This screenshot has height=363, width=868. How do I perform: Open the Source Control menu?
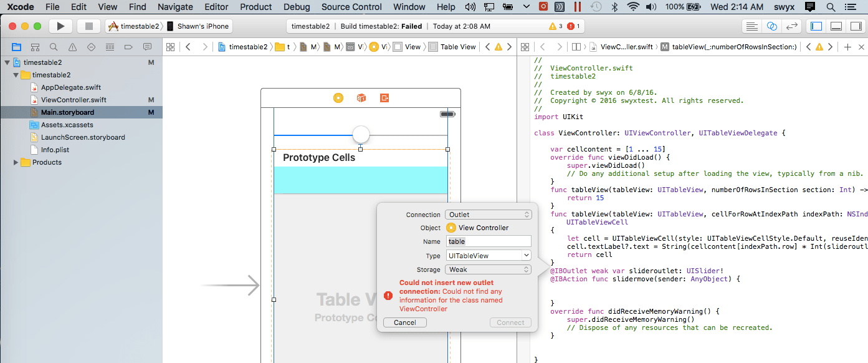point(351,7)
